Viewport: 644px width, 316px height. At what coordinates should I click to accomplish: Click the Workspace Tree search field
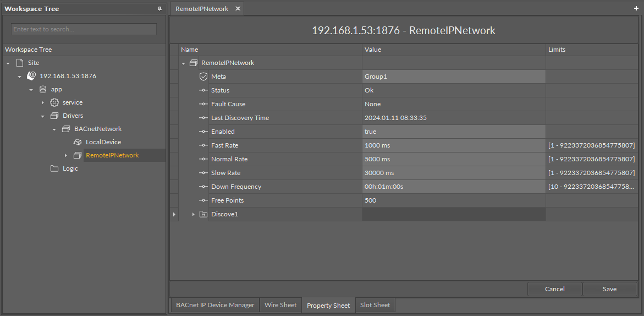coord(84,29)
